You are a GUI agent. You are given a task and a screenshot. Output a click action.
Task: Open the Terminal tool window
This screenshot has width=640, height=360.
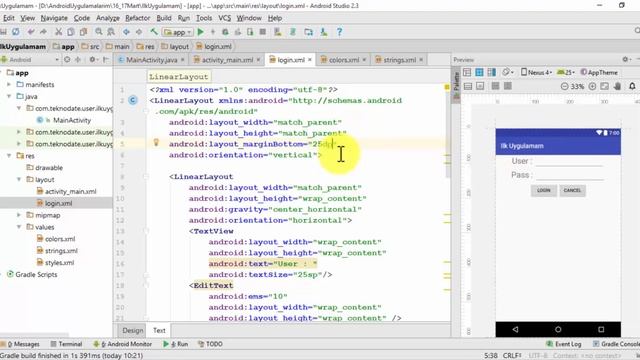66,344
